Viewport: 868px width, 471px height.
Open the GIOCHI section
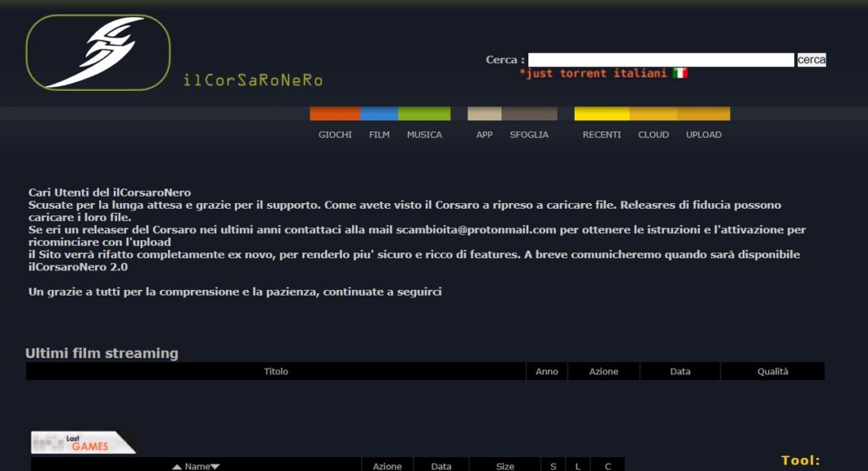click(x=335, y=134)
